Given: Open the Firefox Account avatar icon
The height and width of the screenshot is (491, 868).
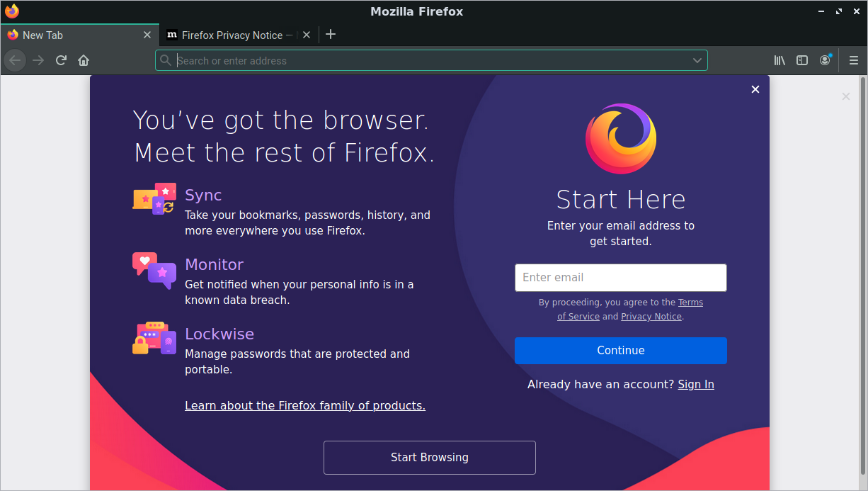Looking at the screenshot, I should (x=825, y=60).
